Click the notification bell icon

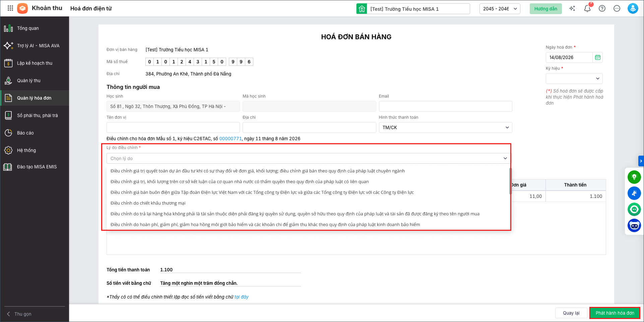pos(587,8)
